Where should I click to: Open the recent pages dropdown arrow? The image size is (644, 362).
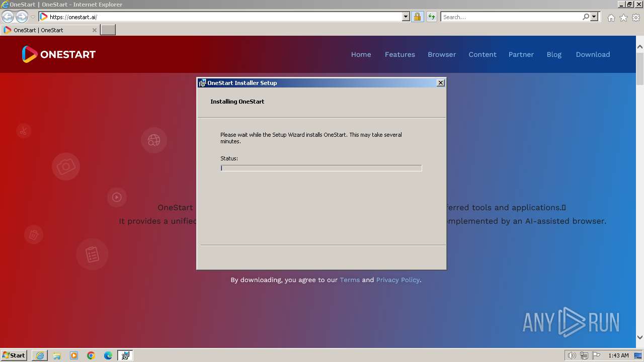click(x=33, y=17)
